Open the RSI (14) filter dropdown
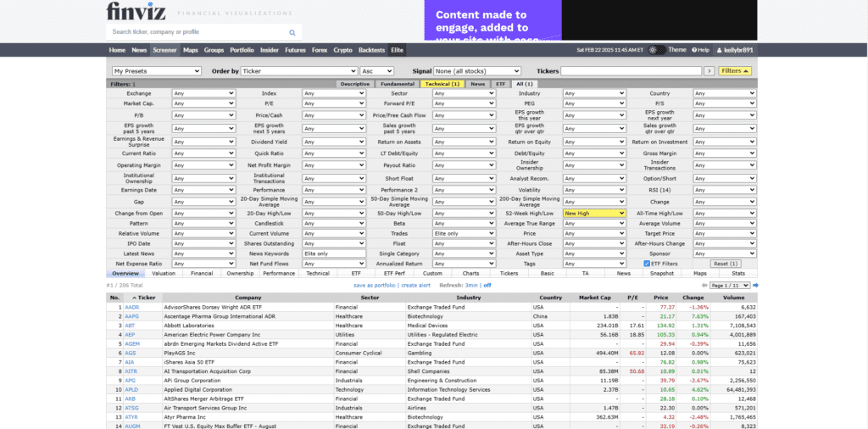 (x=725, y=190)
